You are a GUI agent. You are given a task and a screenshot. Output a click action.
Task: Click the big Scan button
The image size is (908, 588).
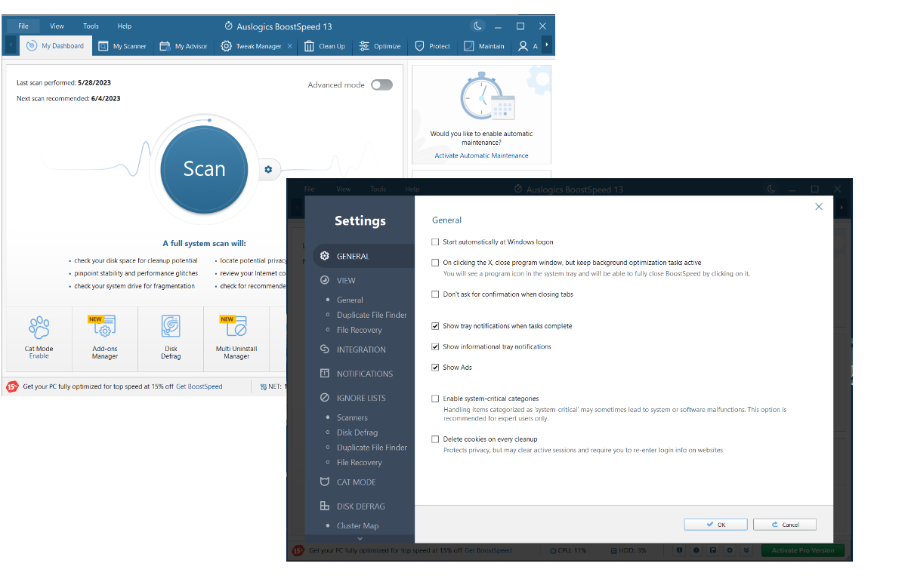pos(205,169)
